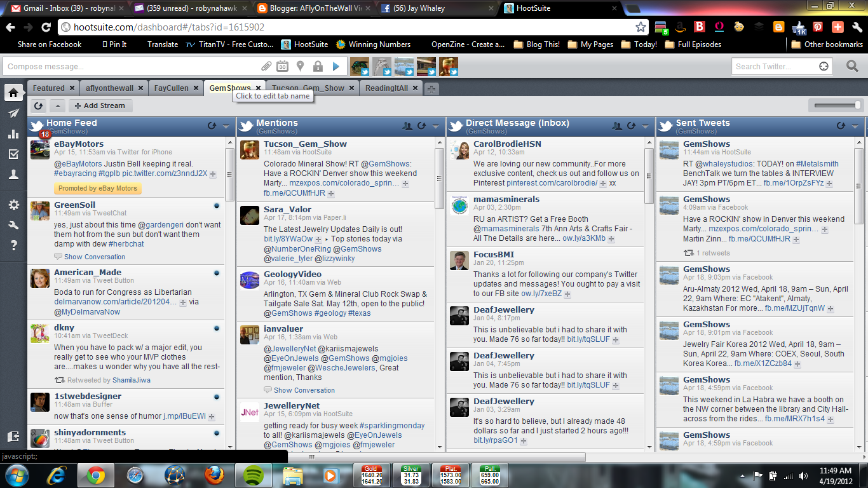Switch to the aflyonthewall tab
868x488 pixels.
[x=109, y=88]
